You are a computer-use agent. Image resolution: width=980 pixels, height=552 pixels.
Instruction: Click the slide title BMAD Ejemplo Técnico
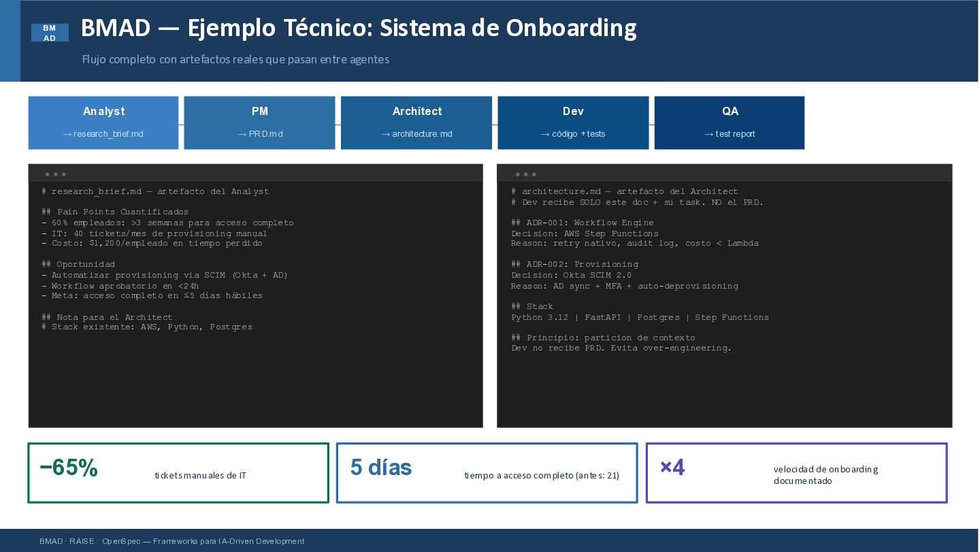click(359, 28)
